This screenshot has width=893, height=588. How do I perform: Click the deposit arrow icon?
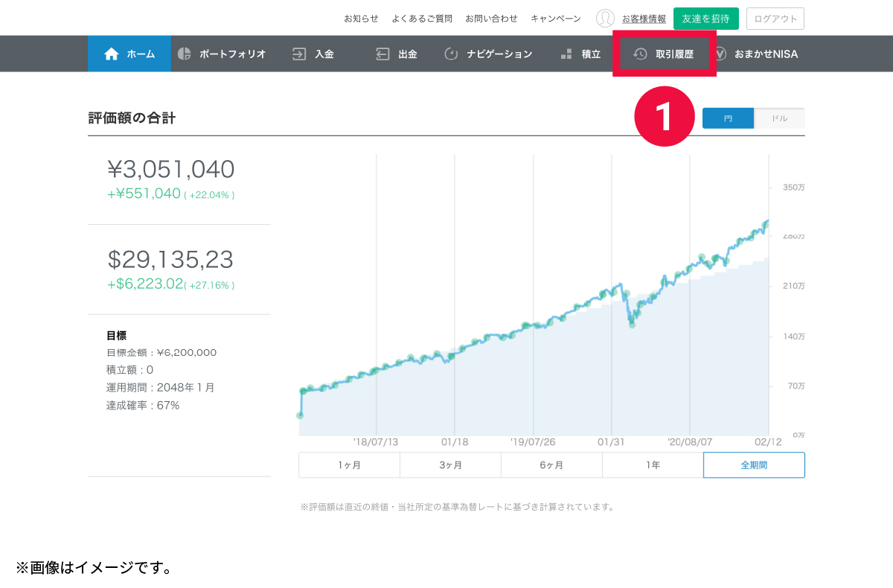[x=299, y=54]
